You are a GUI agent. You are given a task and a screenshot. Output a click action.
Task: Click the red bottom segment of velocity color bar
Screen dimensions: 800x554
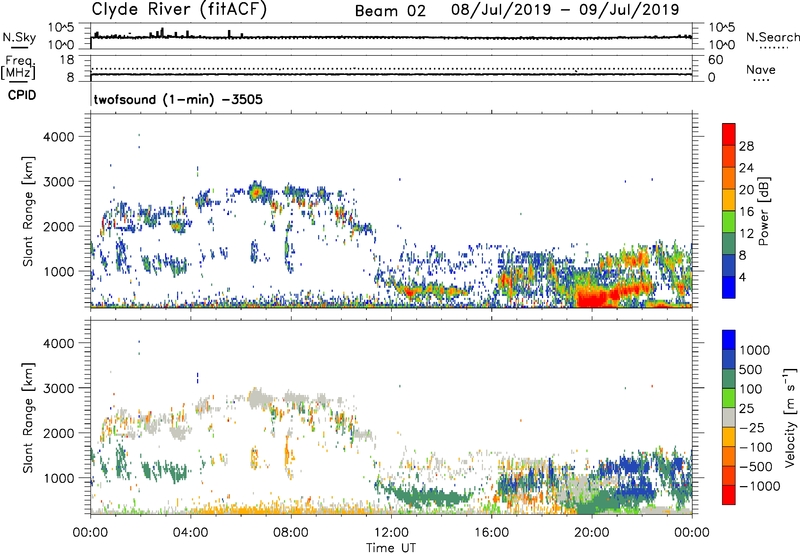[729, 495]
